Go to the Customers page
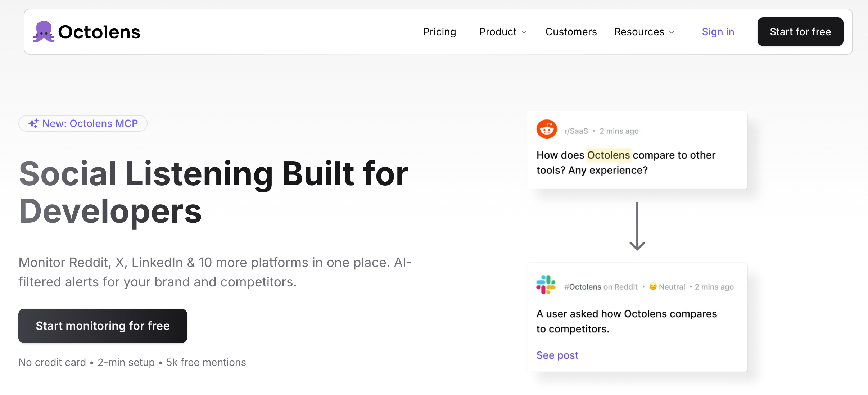 tap(571, 32)
